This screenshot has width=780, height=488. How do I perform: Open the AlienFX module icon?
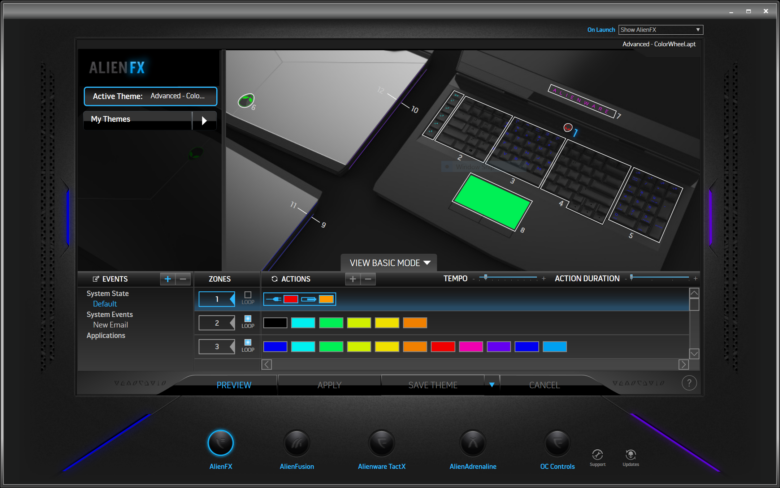tap(220, 443)
